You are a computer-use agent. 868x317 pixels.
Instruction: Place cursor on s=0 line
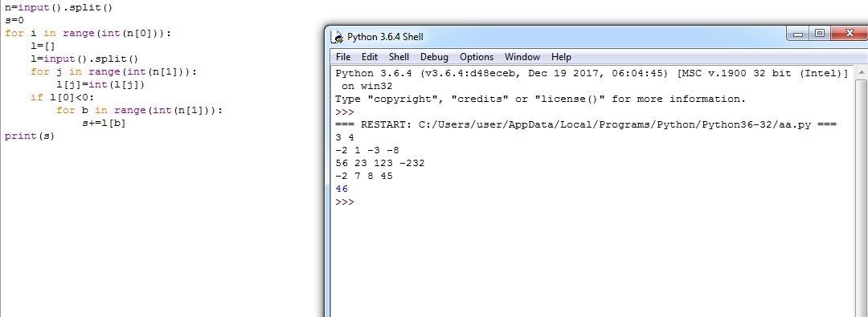[x=14, y=21]
